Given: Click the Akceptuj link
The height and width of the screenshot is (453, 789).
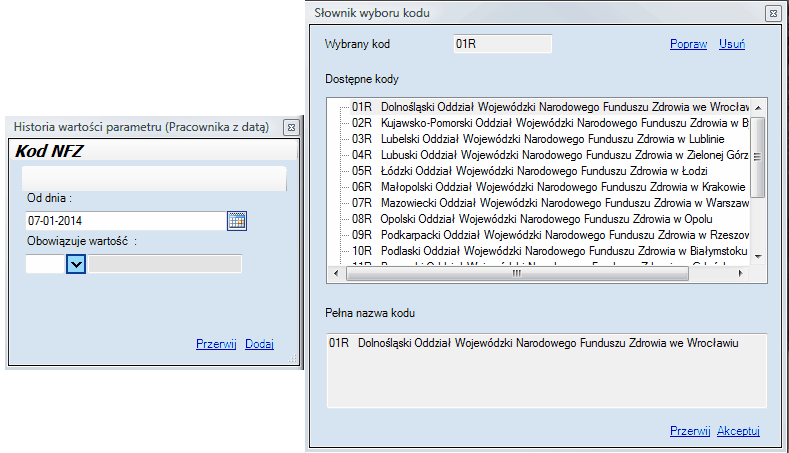Looking at the screenshot, I should coord(738,431).
